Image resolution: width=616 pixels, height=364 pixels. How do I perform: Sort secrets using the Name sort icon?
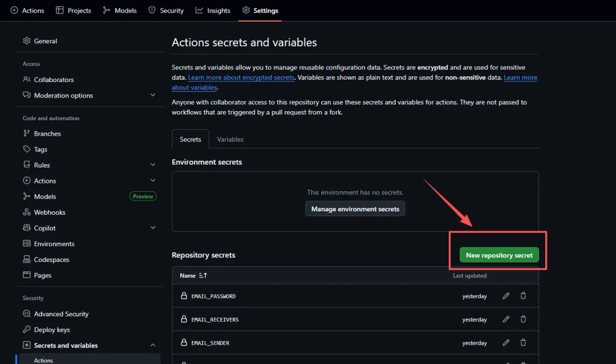point(203,276)
